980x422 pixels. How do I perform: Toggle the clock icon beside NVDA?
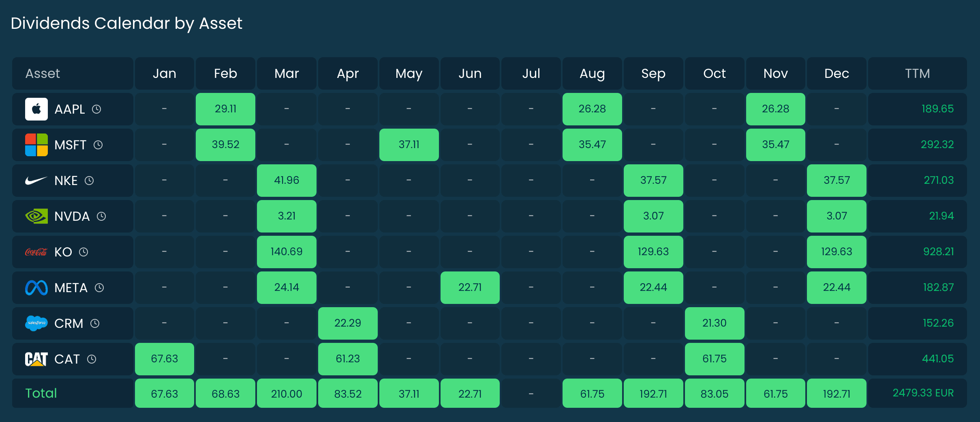(x=102, y=216)
